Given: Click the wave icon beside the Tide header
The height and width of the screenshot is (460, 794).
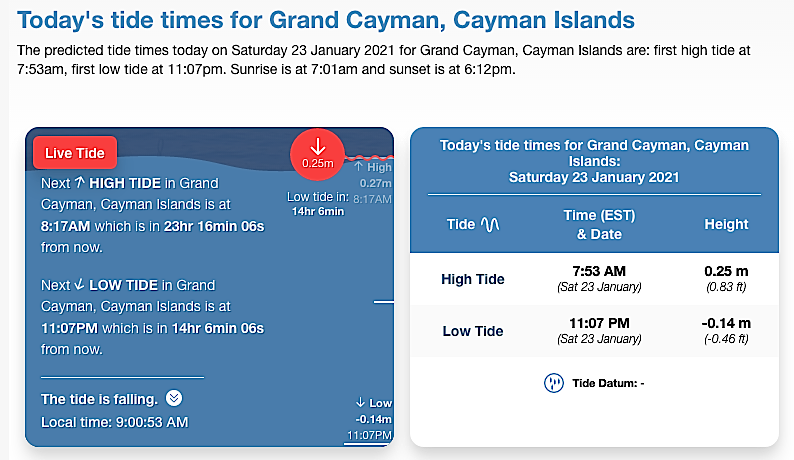Looking at the screenshot, I should coord(491,225).
